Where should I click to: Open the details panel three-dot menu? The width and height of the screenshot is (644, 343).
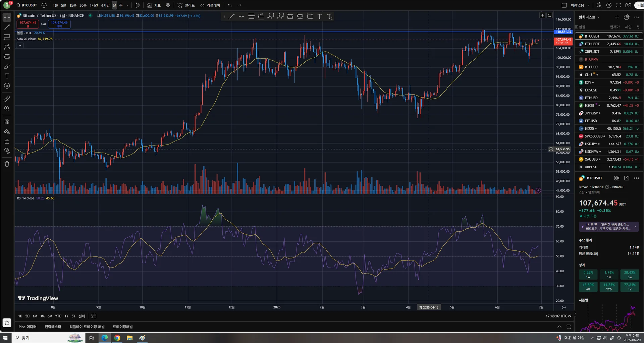(x=636, y=178)
